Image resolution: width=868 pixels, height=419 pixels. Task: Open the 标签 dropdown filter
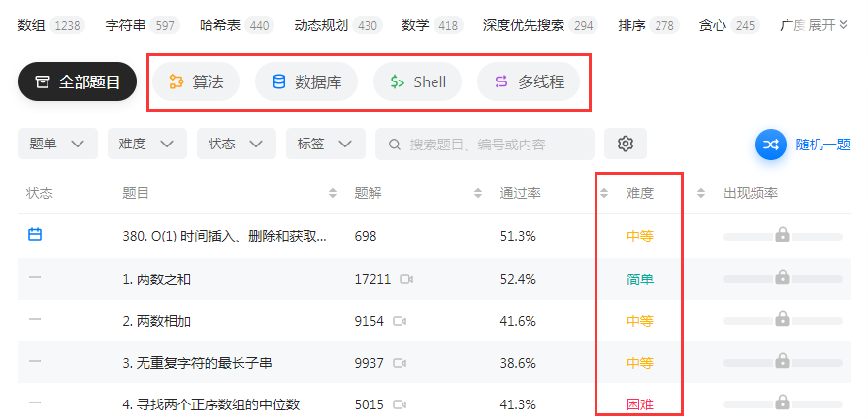tap(326, 144)
